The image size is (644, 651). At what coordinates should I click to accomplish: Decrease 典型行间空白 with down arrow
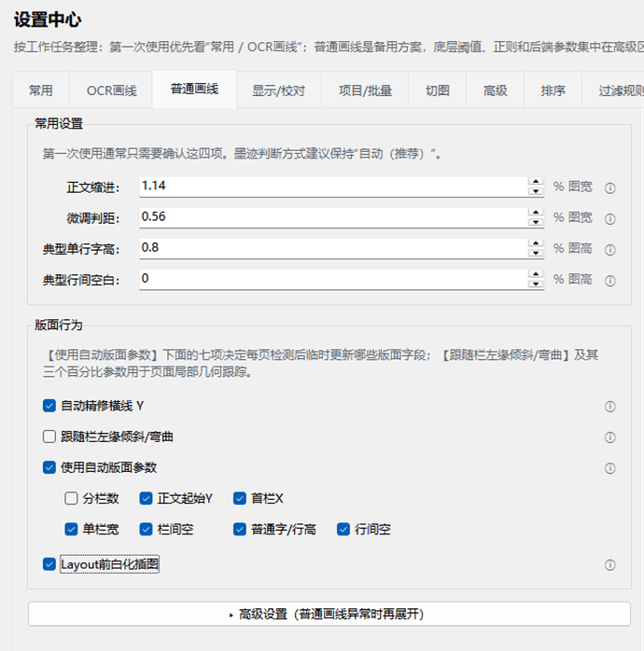pyautogui.click(x=536, y=284)
